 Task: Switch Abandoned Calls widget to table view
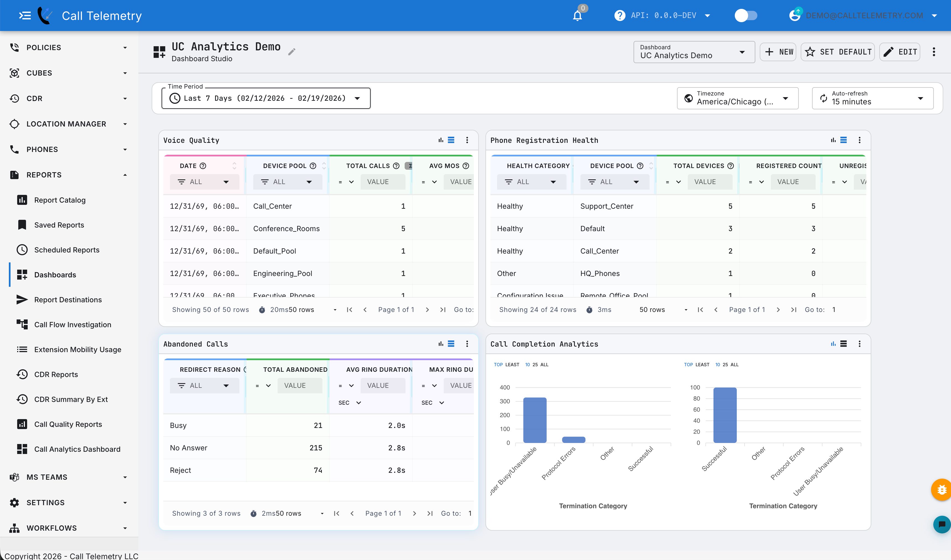[x=451, y=344]
